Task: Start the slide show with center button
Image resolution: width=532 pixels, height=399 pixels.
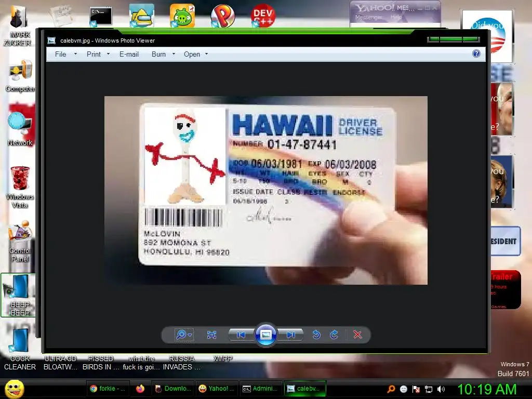Action: pos(265,335)
